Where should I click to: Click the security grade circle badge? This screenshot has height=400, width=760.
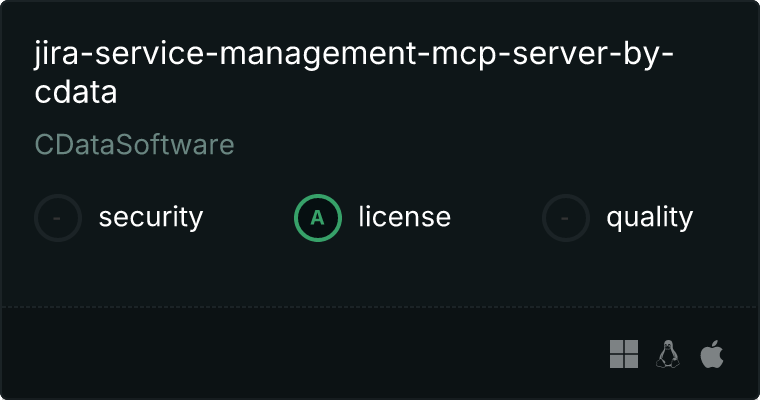[58, 217]
